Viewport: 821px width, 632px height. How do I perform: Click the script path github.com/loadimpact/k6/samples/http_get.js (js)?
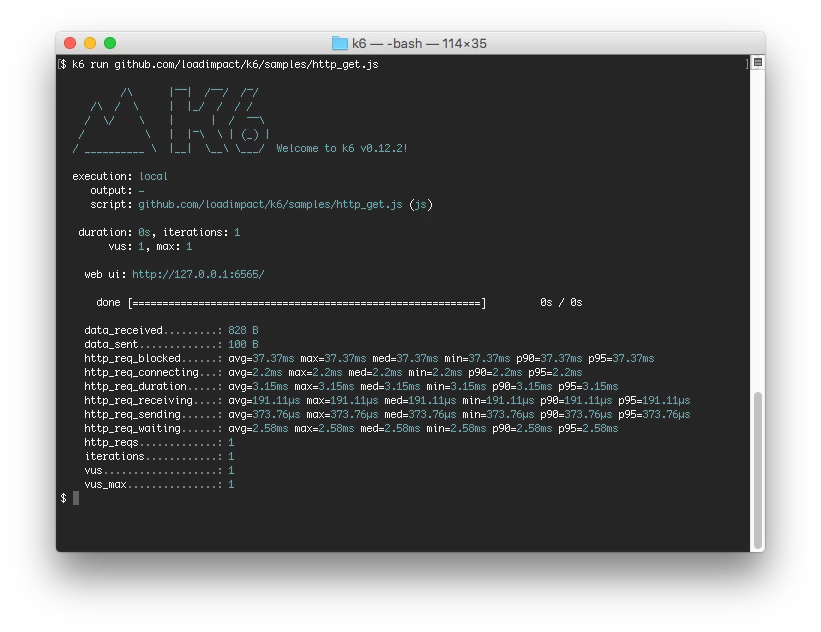pyautogui.click(x=285, y=204)
